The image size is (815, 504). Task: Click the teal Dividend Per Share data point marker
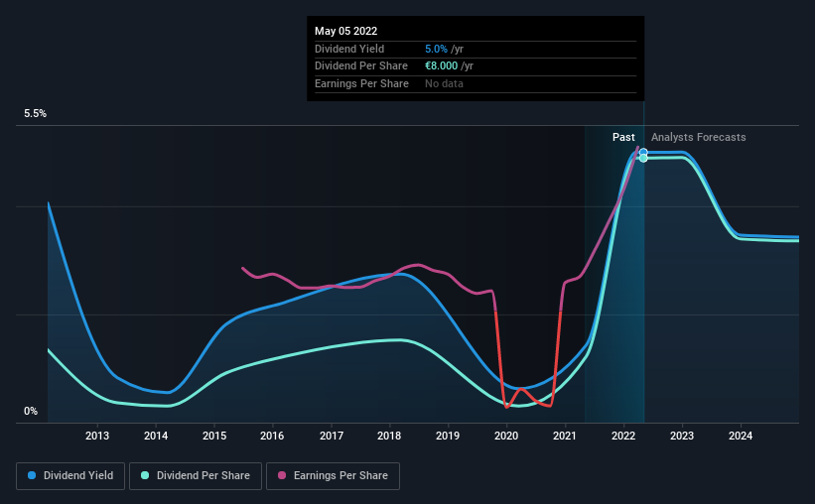643,158
